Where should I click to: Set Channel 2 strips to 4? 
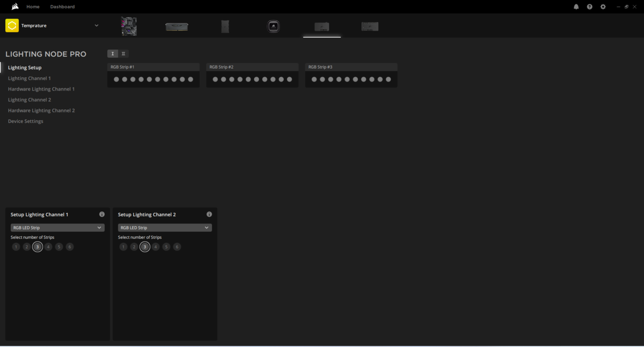[x=156, y=247]
